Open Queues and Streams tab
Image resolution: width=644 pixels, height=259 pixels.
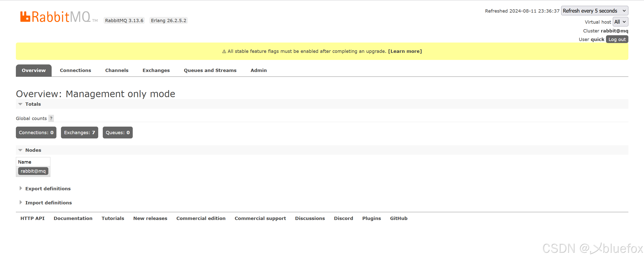pyautogui.click(x=210, y=70)
